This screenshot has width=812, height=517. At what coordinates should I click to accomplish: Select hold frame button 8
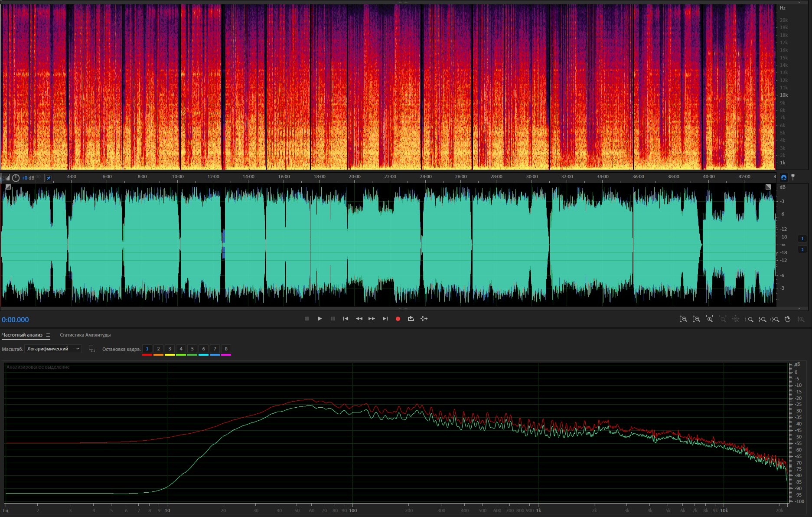pyautogui.click(x=226, y=349)
